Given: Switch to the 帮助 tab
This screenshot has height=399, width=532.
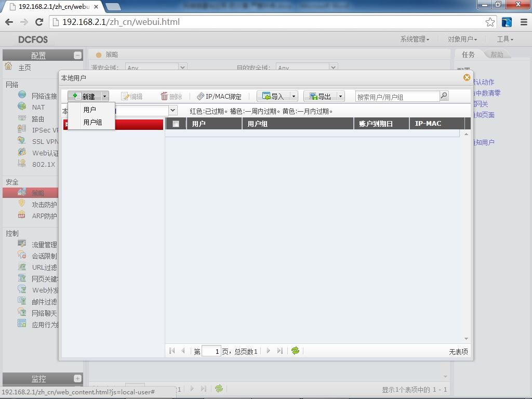Looking at the screenshot, I should pyautogui.click(x=497, y=55).
